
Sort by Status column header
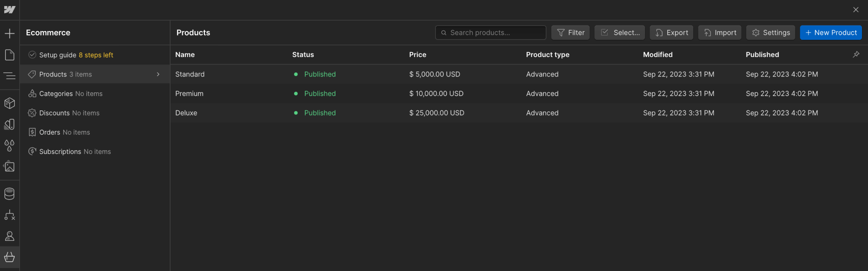(303, 54)
